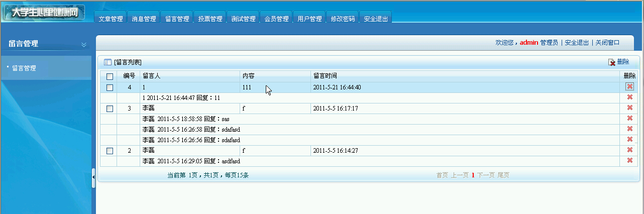Delete message number 2 using its red X

click(629, 150)
